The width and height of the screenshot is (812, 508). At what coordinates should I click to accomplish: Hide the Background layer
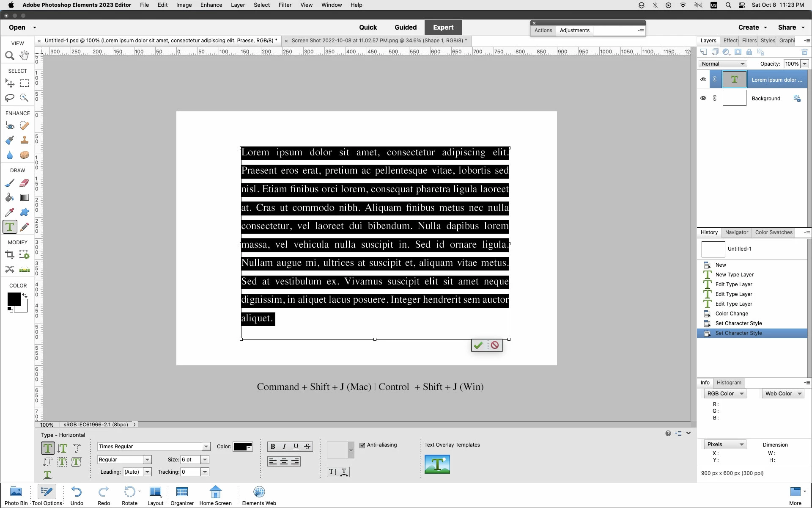(703, 98)
